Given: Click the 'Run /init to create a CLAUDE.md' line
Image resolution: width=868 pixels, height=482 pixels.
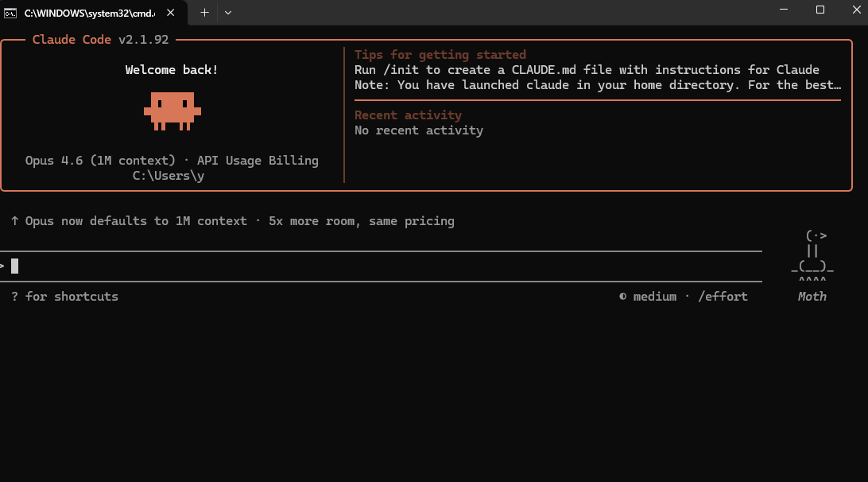Looking at the screenshot, I should pyautogui.click(x=587, y=70).
